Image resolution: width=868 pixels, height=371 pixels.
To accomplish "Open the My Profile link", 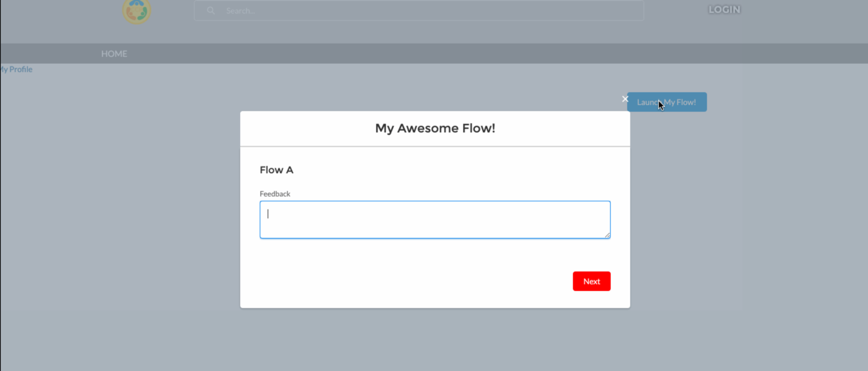I will click(15, 69).
